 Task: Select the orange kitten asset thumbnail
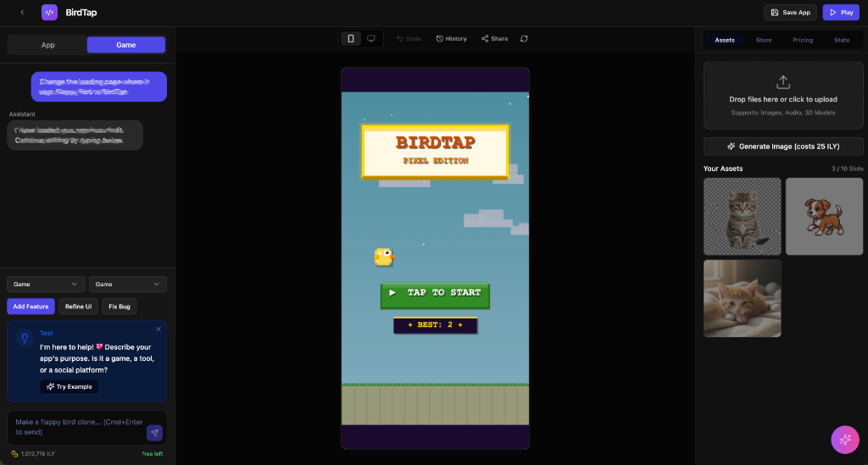742,299
